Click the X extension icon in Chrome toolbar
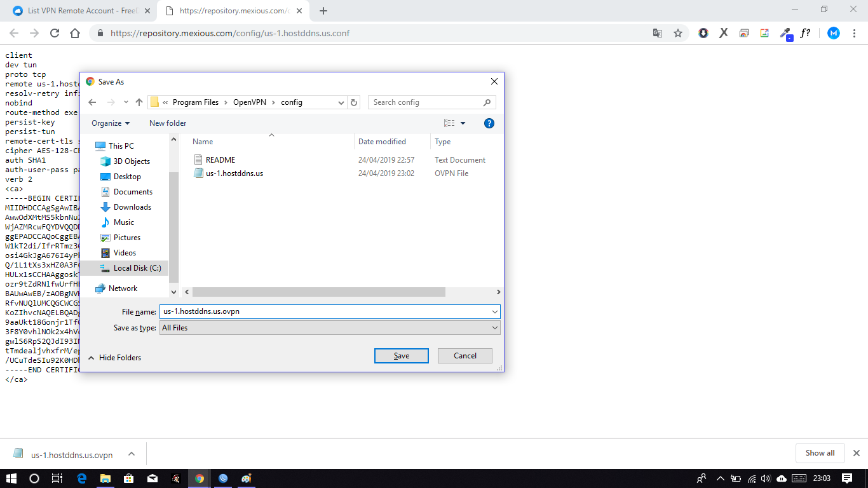The width and height of the screenshot is (868, 488). 723,34
